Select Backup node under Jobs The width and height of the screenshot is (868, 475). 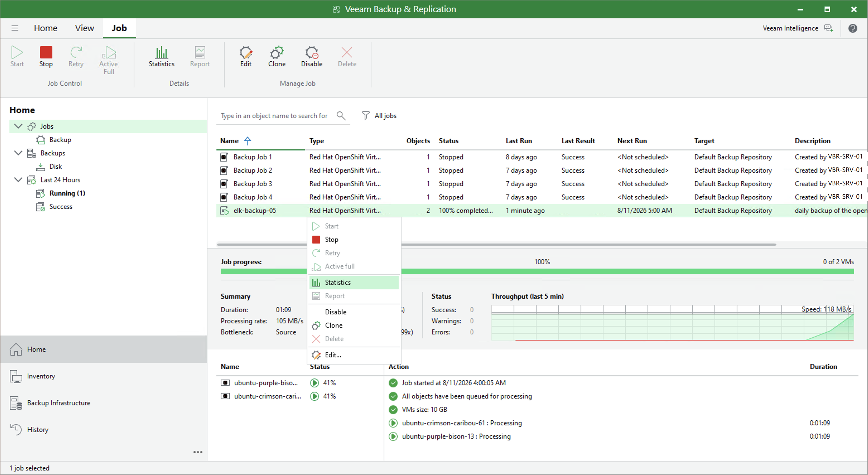pyautogui.click(x=60, y=139)
